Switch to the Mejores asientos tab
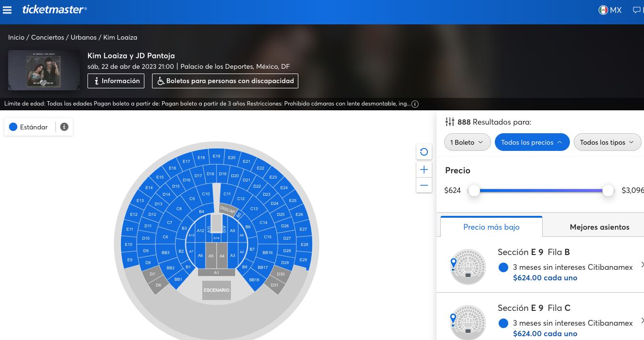This screenshot has width=644, height=340. tap(599, 227)
